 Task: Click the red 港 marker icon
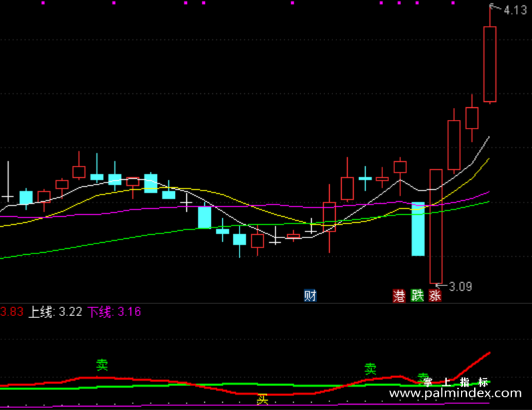[x=400, y=296]
